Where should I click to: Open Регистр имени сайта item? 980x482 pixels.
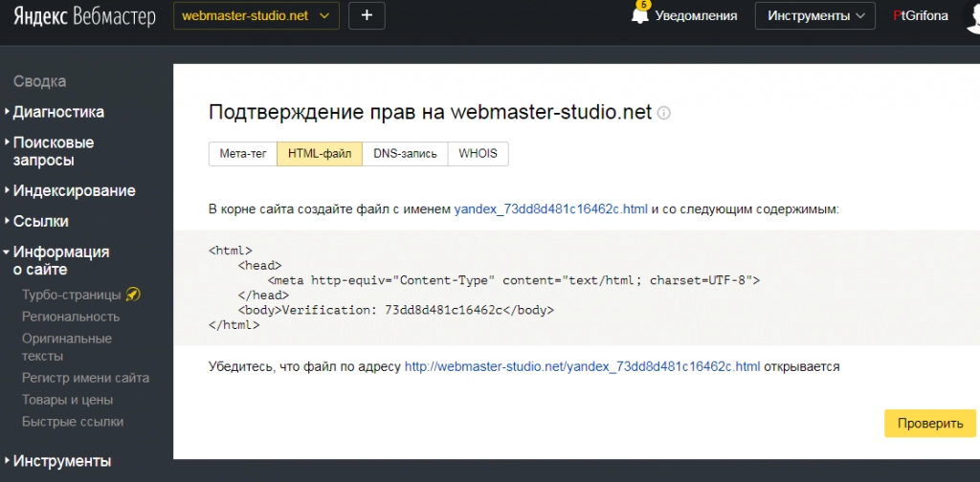click(x=85, y=378)
